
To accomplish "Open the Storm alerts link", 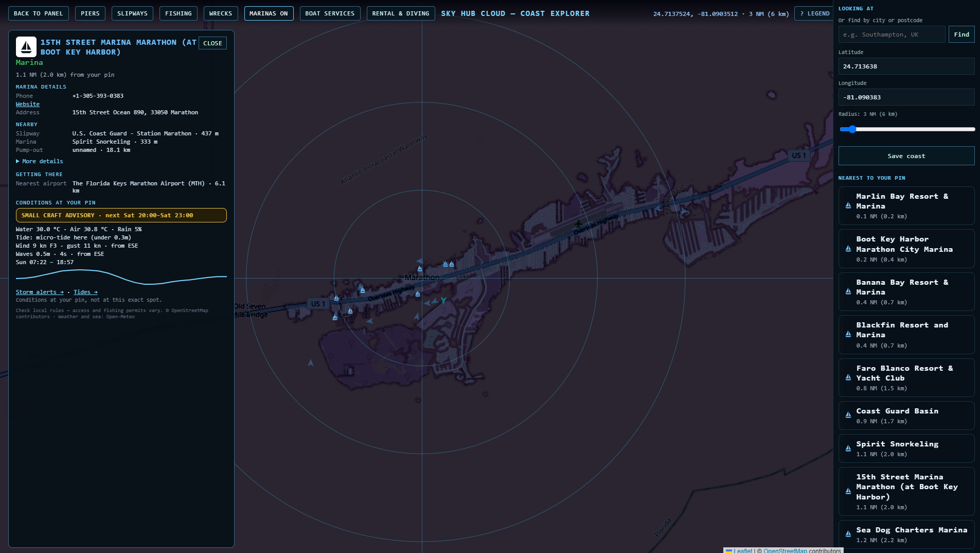I will pyautogui.click(x=40, y=292).
